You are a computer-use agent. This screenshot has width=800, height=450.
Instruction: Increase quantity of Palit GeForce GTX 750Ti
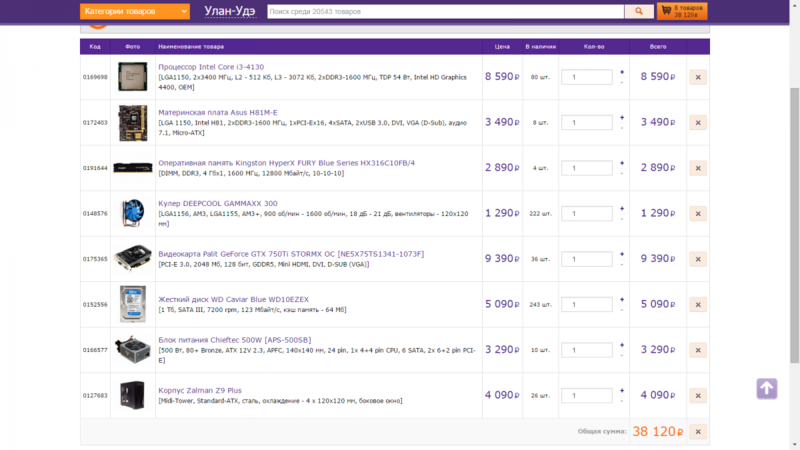pos(621,253)
